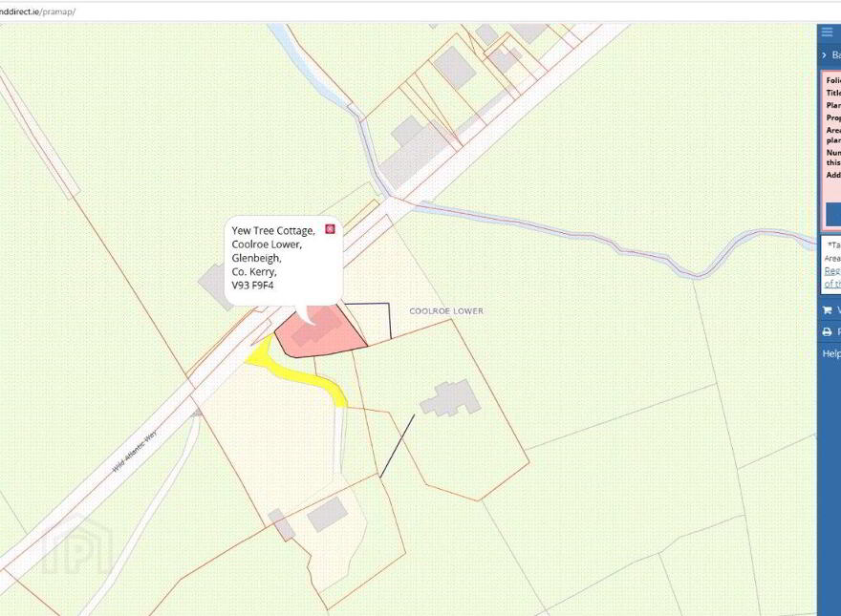Open the Help item in sidebar
The image size is (841, 616).
pos(831,353)
